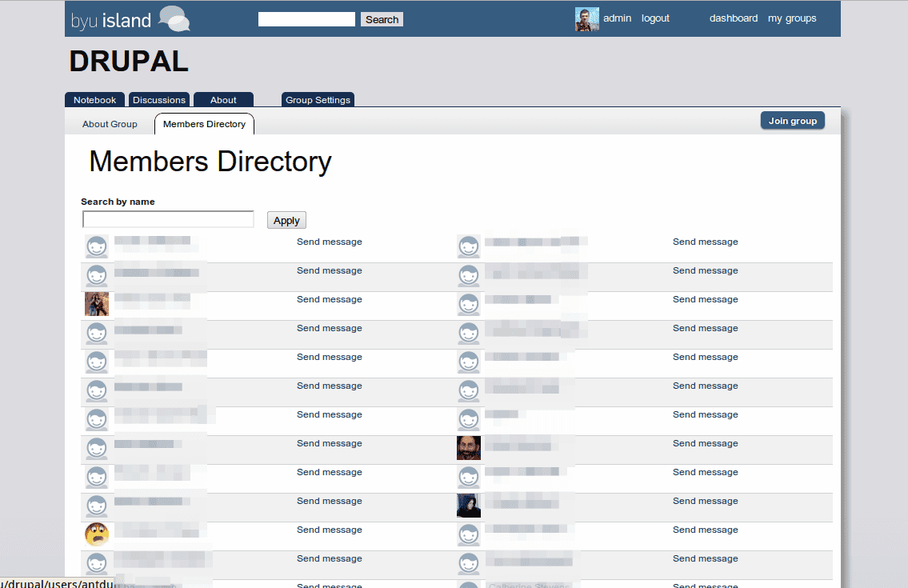Open the bearded man member avatar

469,448
